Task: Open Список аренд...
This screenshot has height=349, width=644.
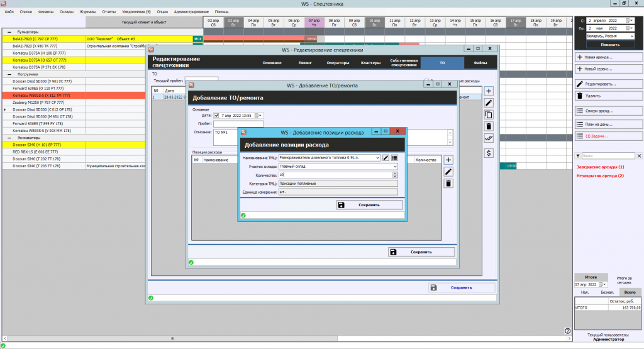Action: 609,111
